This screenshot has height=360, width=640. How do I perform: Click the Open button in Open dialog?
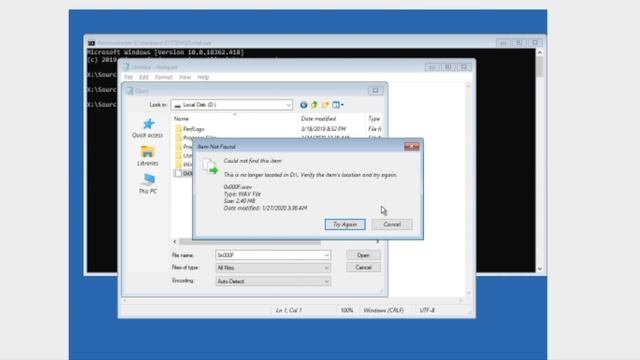[363, 255]
